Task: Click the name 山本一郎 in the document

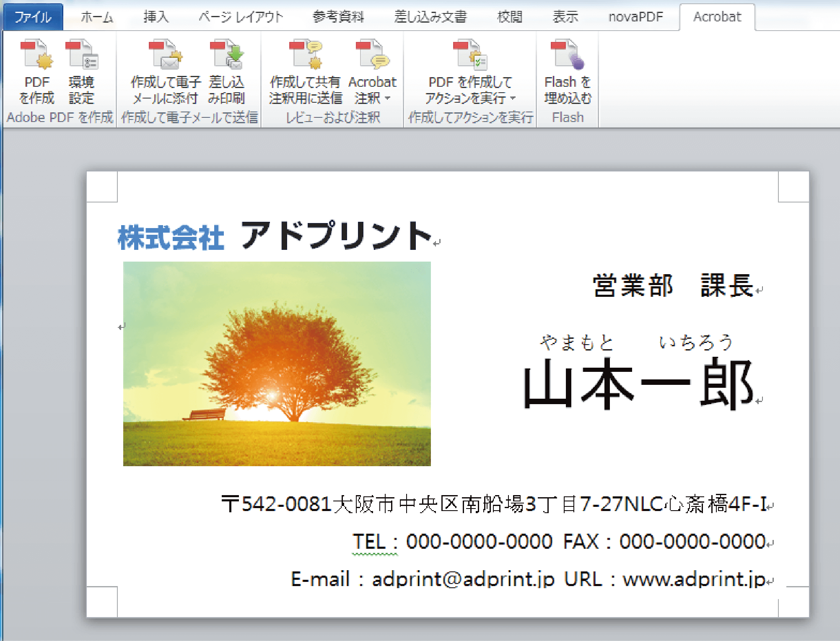Action: (x=638, y=384)
